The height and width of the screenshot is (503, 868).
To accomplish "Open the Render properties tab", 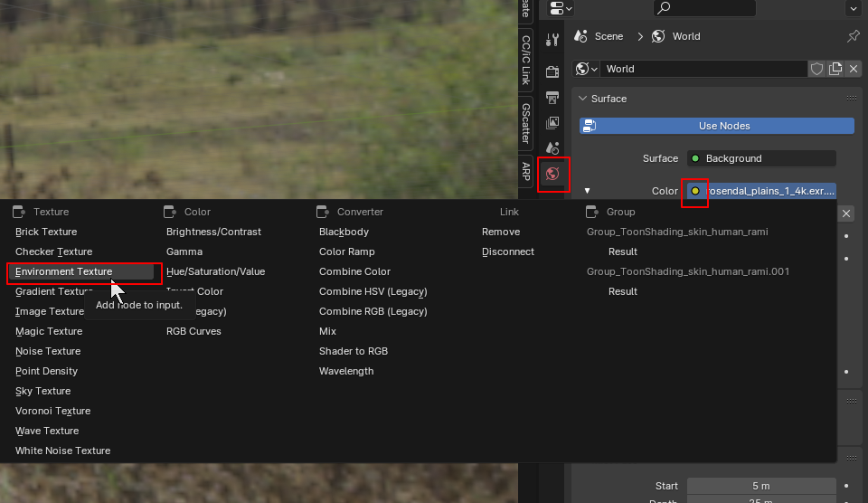I will [x=552, y=71].
